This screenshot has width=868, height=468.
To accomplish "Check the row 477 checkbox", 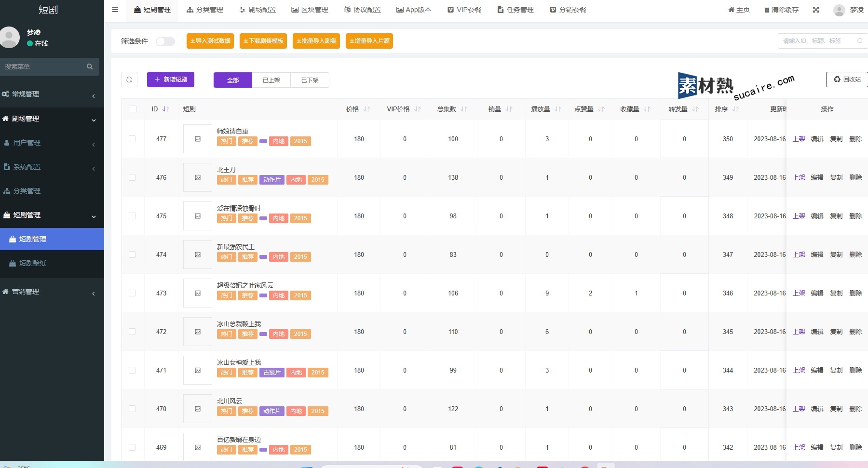I will (x=132, y=139).
